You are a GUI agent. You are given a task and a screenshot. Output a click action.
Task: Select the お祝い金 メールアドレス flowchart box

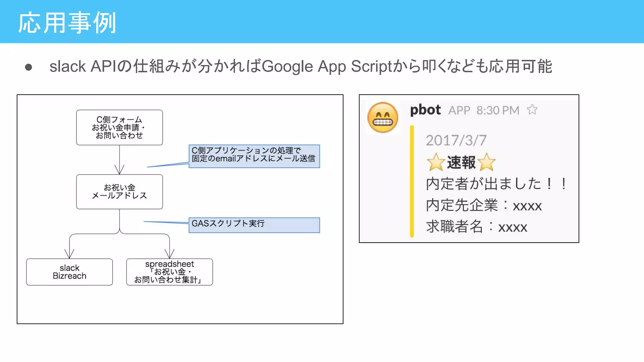(119, 192)
